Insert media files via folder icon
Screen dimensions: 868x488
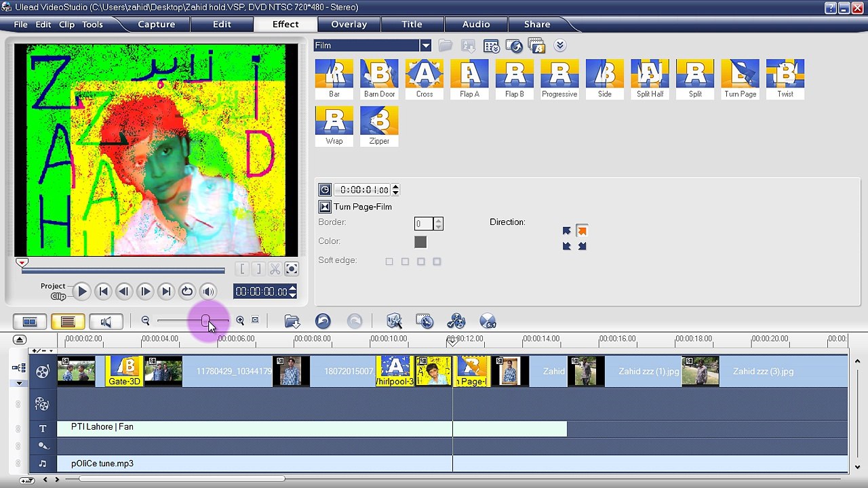tap(292, 321)
